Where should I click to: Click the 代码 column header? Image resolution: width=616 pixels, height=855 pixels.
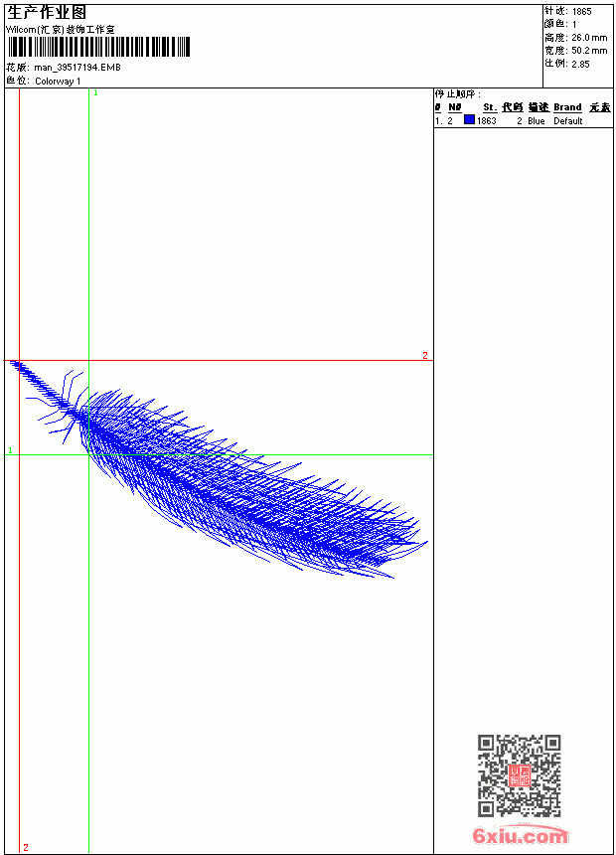click(513, 107)
